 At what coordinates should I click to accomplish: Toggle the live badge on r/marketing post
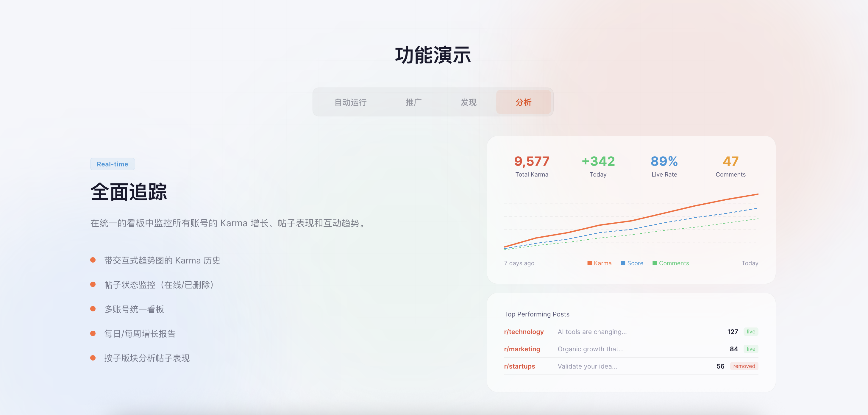(x=750, y=349)
